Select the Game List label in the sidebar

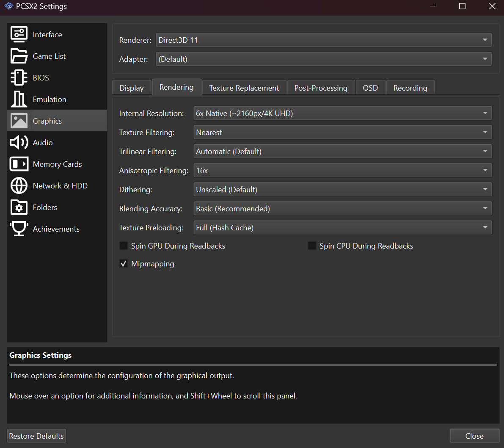pyautogui.click(x=49, y=56)
